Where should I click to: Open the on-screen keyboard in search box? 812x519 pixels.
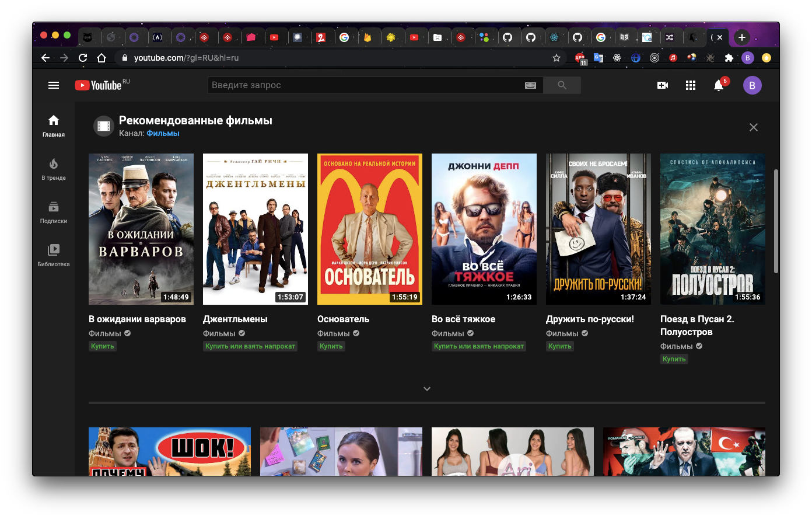click(530, 85)
